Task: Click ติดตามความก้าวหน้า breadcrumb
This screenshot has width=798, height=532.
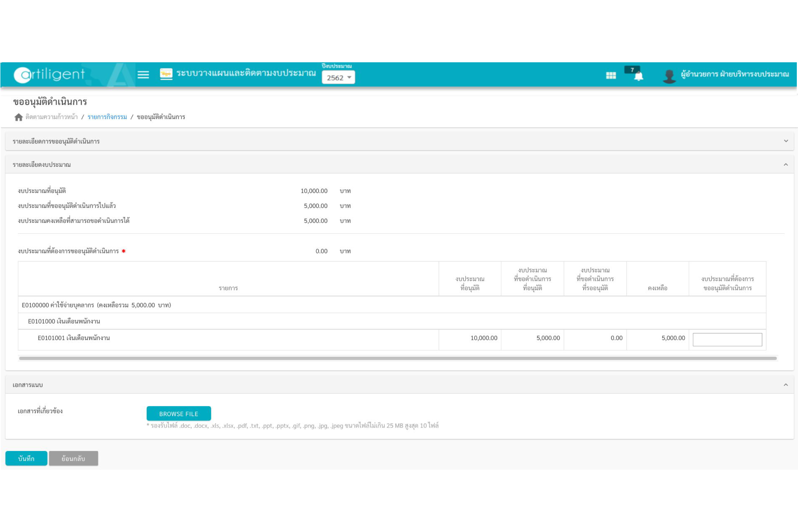Action: [x=52, y=117]
